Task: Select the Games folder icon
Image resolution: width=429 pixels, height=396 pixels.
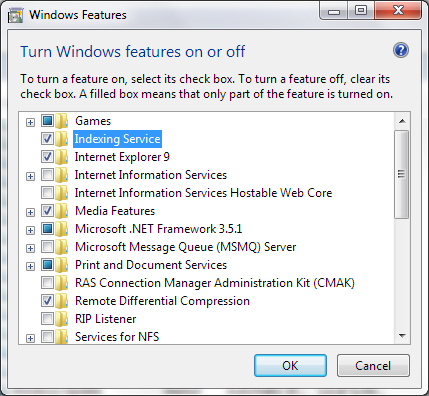Action: [x=62, y=121]
